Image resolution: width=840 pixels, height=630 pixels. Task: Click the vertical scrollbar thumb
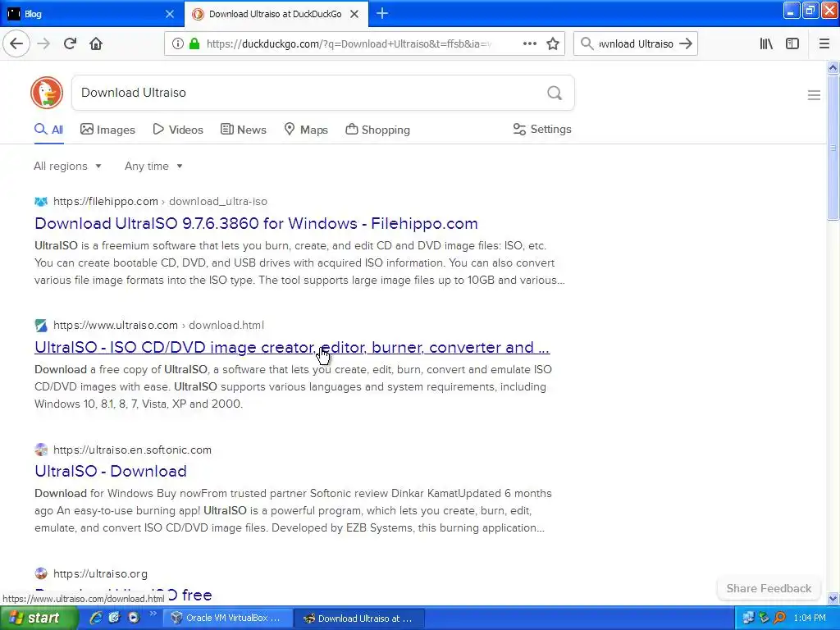(x=833, y=148)
